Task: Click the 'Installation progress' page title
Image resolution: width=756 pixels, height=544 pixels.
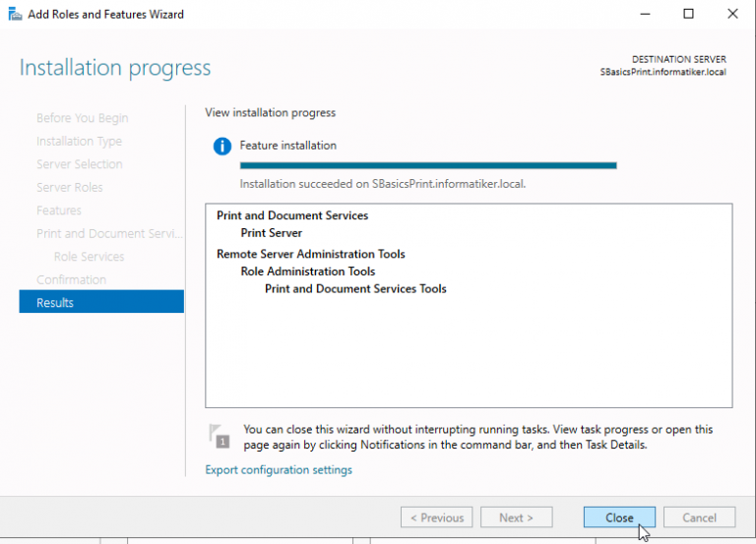Action: click(x=115, y=68)
